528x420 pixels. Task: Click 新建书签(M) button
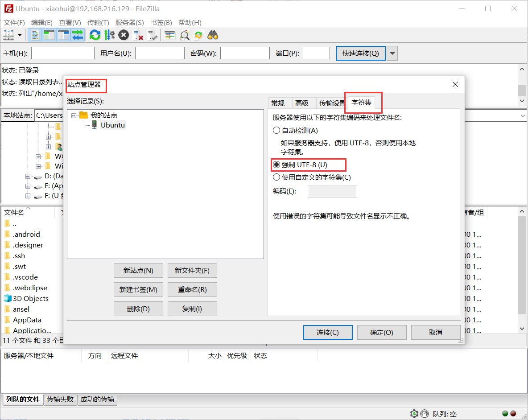pyautogui.click(x=138, y=290)
